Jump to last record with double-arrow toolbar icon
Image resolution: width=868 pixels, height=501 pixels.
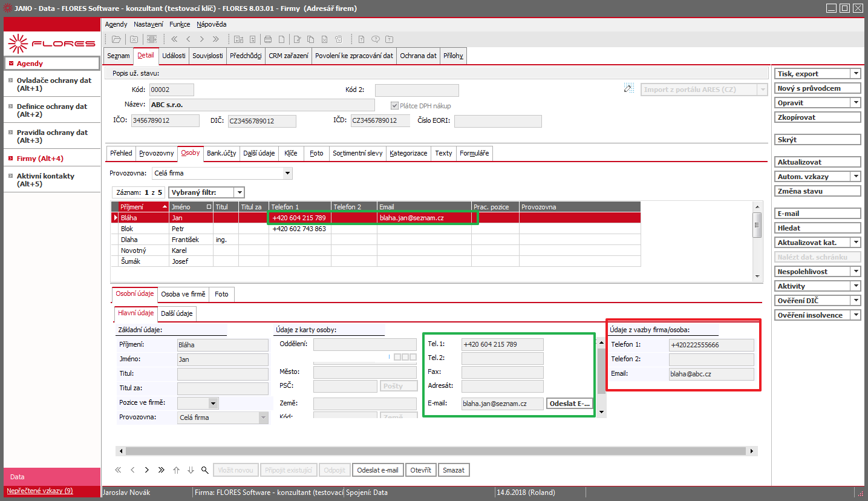coord(215,39)
